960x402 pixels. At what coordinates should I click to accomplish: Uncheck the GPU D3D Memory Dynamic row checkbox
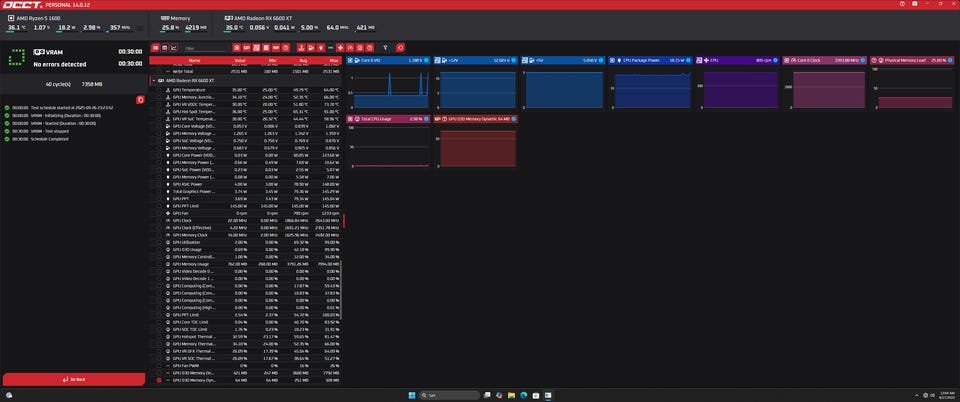(x=159, y=380)
